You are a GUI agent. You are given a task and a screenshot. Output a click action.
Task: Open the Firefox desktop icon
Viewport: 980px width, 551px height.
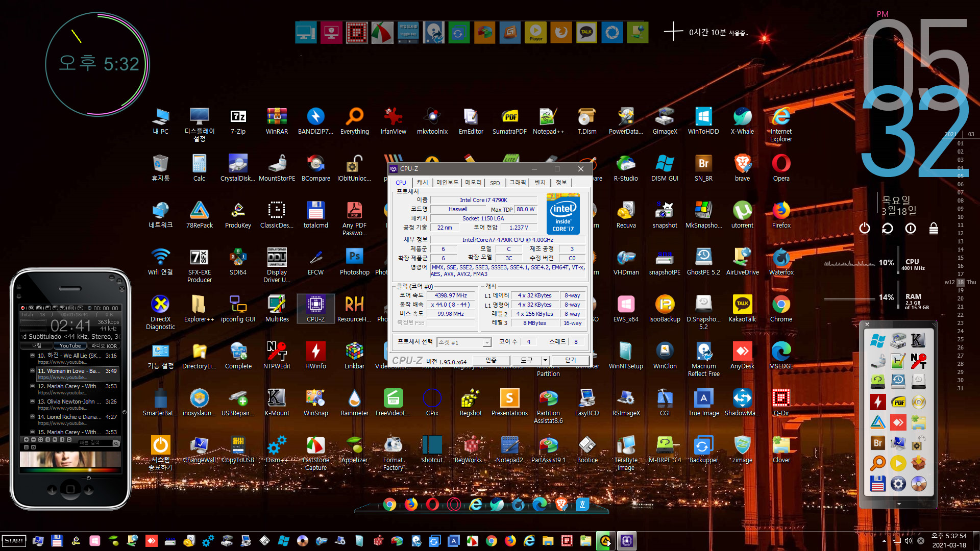[781, 215]
